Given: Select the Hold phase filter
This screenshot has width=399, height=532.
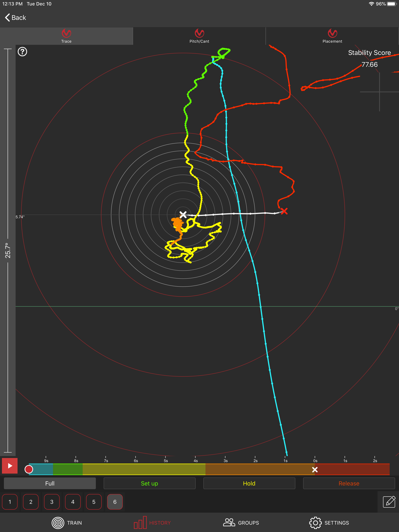Looking at the screenshot, I should (x=249, y=484).
